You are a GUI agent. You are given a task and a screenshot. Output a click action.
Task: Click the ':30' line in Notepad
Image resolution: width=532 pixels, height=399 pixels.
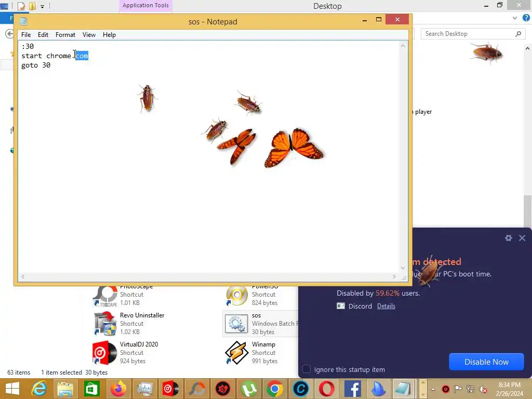[28, 46]
